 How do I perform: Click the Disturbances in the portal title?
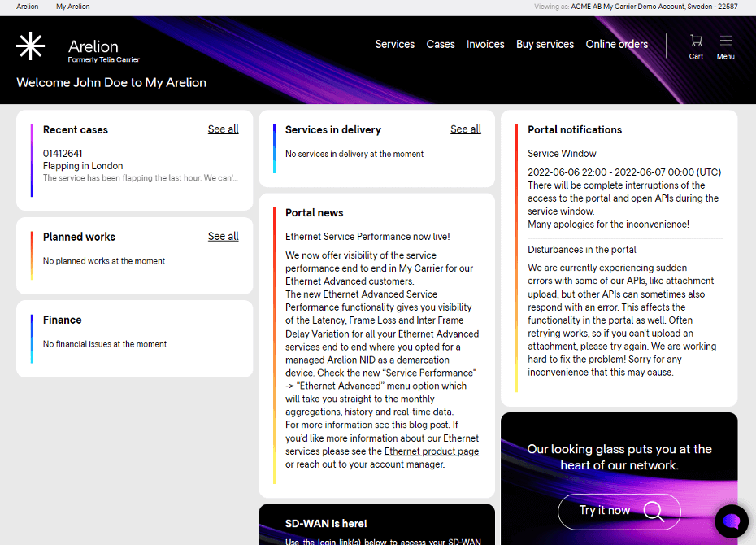pyautogui.click(x=581, y=250)
